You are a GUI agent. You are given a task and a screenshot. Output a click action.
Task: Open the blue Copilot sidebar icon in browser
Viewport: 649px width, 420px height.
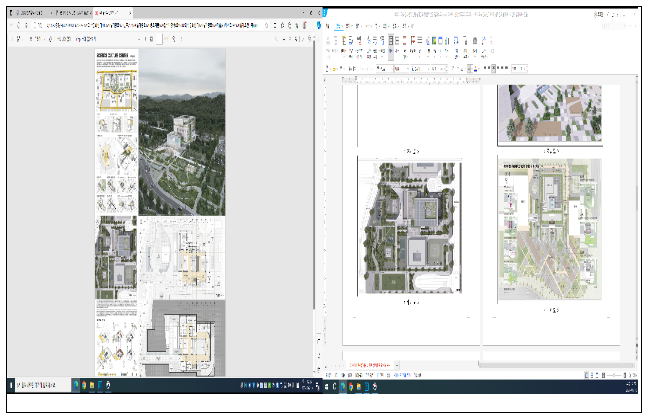318,25
